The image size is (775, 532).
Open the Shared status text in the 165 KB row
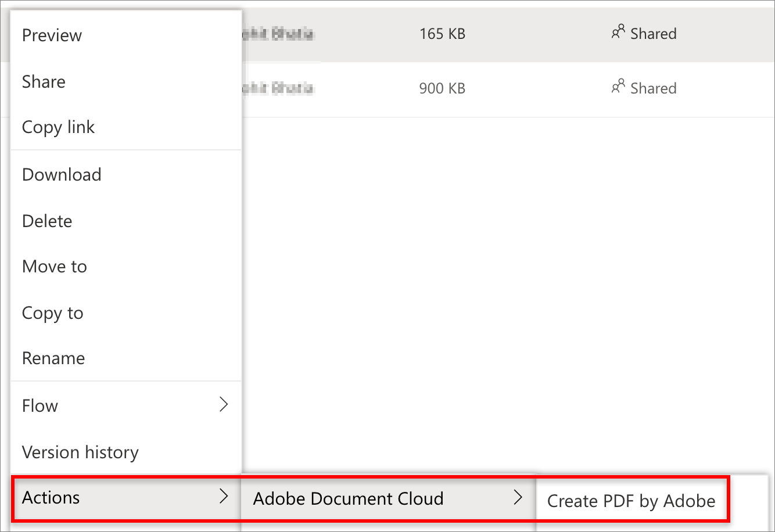click(654, 34)
